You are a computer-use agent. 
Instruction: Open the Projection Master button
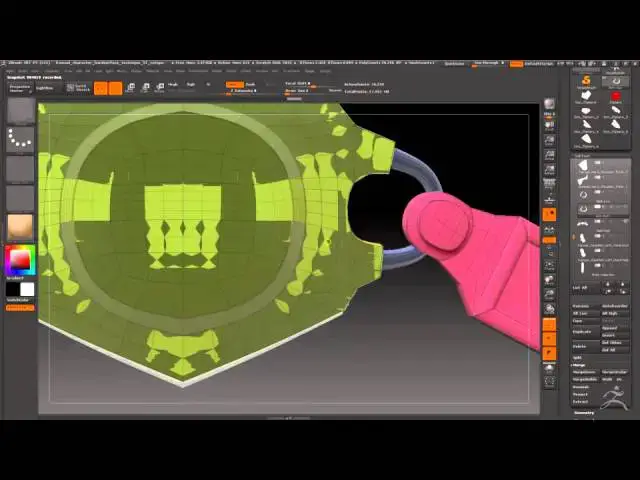click(x=20, y=89)
